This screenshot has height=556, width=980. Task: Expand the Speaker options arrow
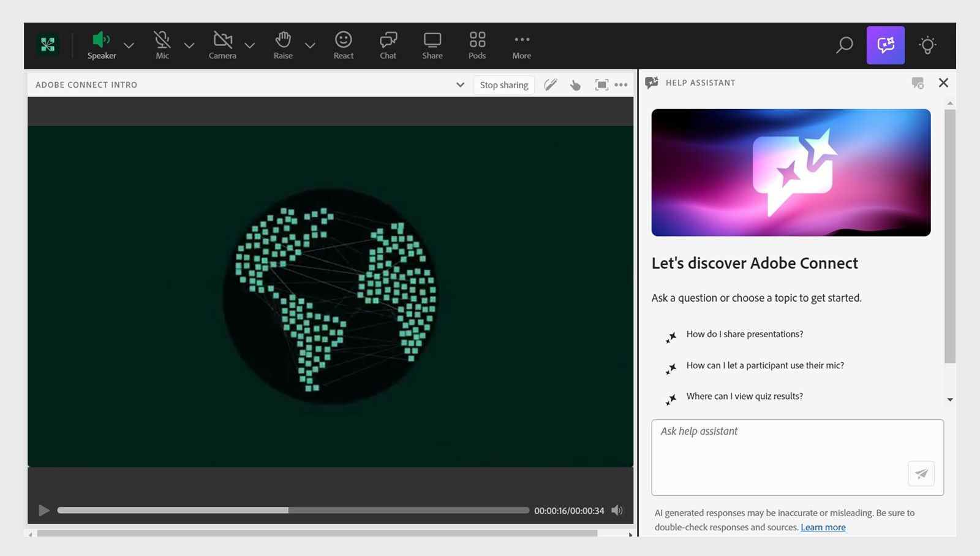(x=129, y=45)
